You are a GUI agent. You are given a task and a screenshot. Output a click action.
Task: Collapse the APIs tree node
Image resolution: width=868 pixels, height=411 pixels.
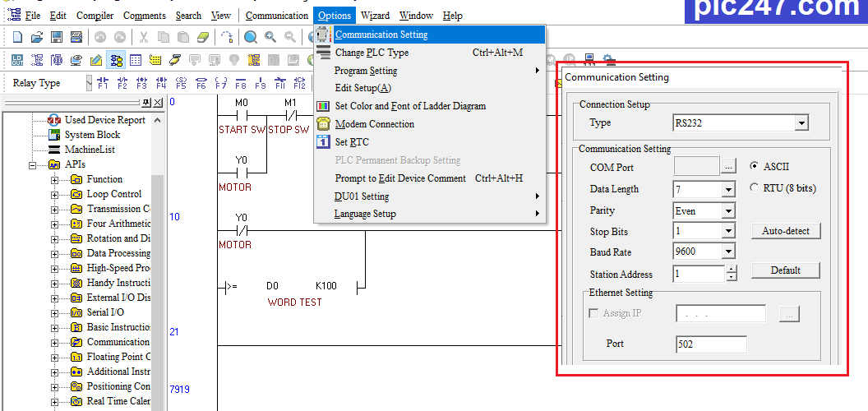33,165
